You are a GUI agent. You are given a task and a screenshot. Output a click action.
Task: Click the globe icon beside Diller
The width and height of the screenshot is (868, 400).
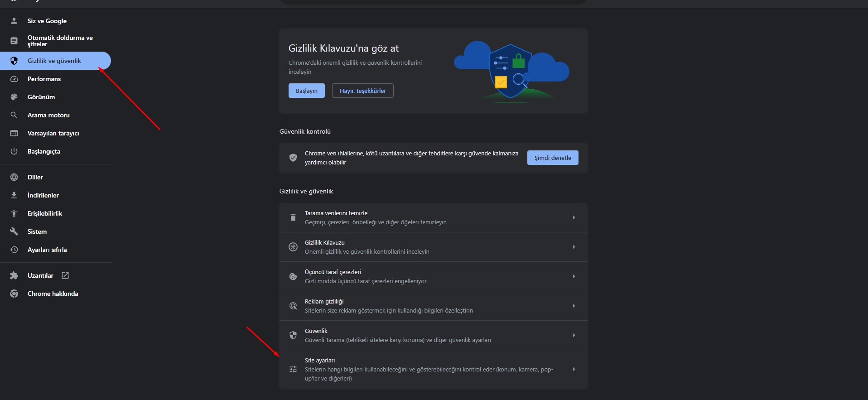tap(14, 177)
